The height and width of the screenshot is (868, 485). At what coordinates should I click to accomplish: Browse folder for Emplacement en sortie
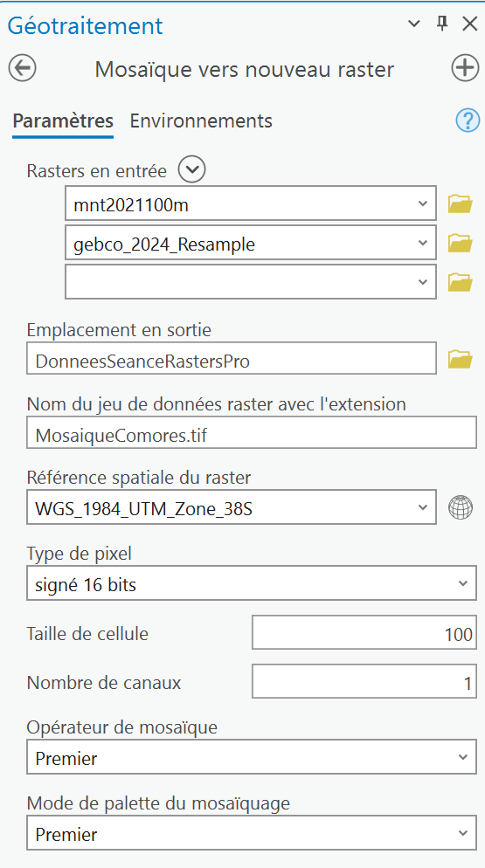(x=460, y=359)
